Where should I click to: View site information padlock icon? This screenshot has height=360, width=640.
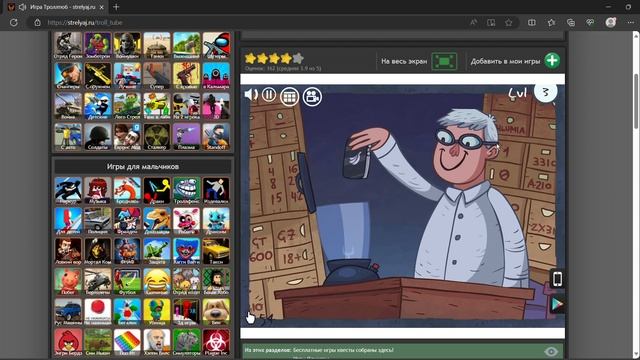(37, 22)
